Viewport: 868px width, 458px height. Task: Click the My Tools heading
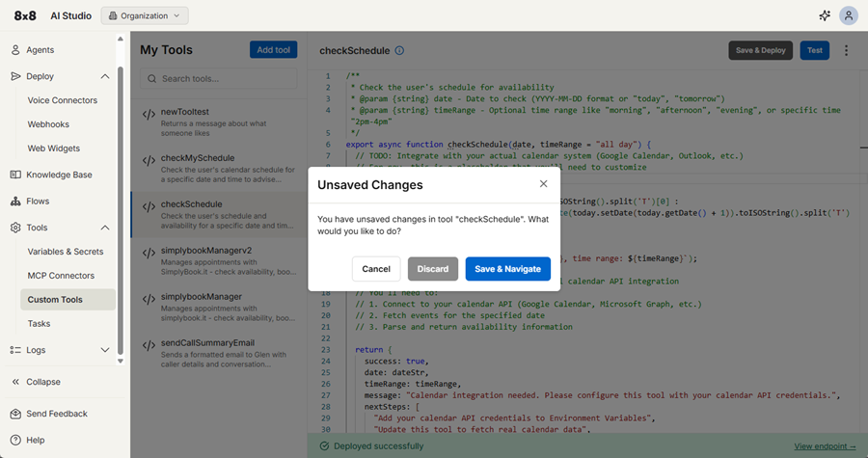166,50
